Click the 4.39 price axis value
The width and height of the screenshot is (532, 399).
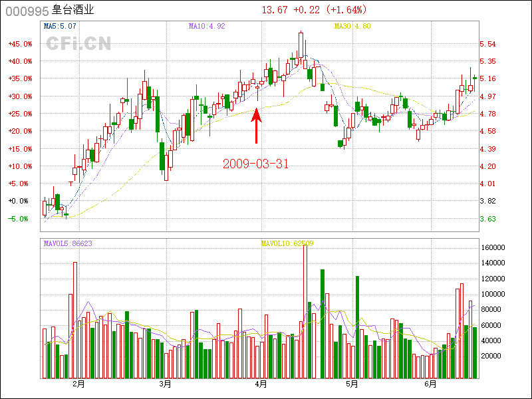[487, 149]
